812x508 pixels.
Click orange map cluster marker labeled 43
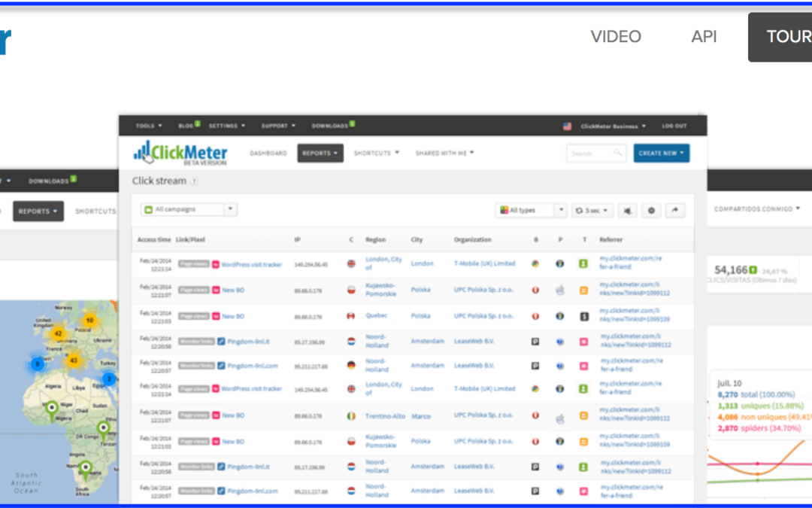[x=74, y=360]
